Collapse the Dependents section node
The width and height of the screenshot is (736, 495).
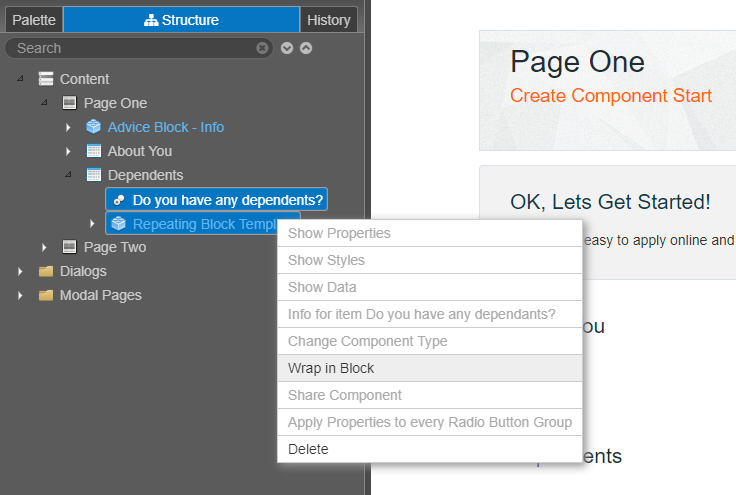tap(69, 175)
